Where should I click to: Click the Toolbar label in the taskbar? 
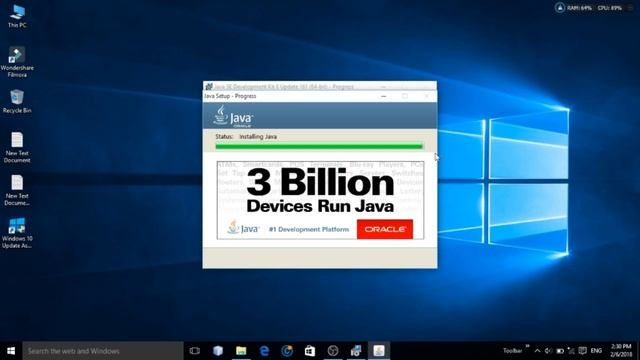click(x=512, y=351)
